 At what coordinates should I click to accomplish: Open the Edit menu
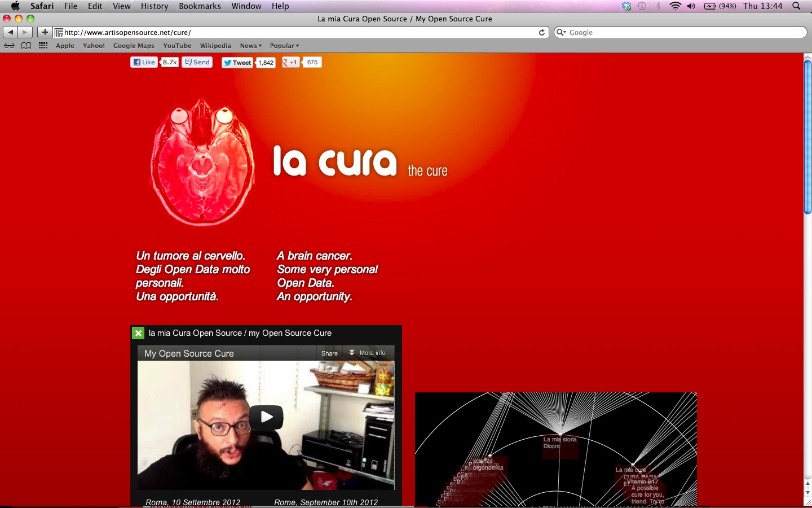click(95, 6)
